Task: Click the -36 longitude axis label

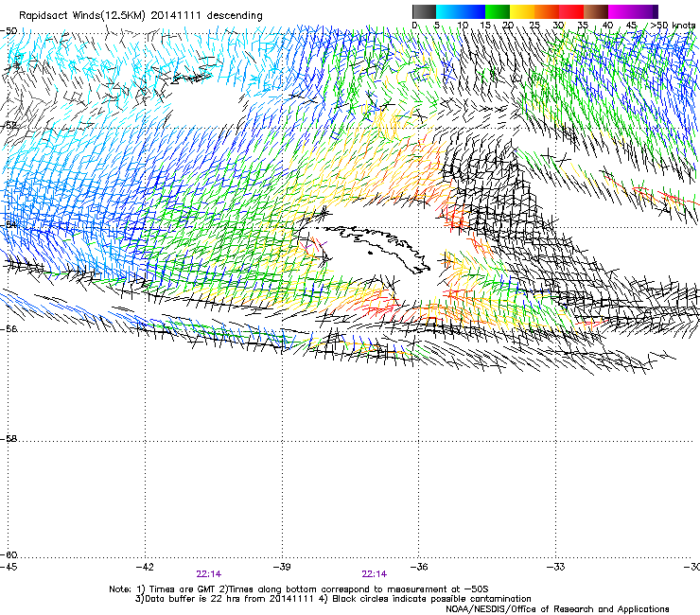Action: tap(419, 567)
